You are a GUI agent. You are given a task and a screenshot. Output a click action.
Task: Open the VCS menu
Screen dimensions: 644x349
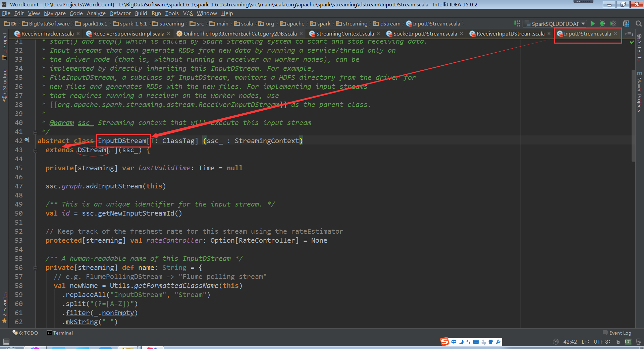click(188, 13)
